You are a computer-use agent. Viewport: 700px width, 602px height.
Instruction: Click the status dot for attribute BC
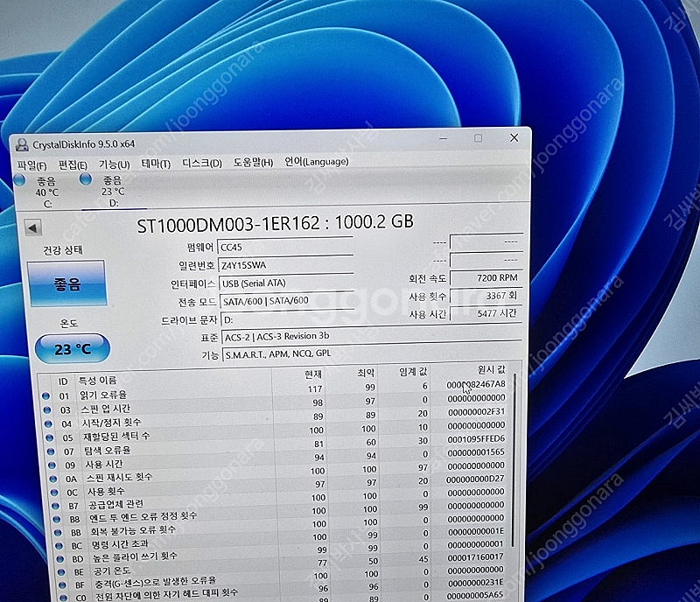[59, 546]
